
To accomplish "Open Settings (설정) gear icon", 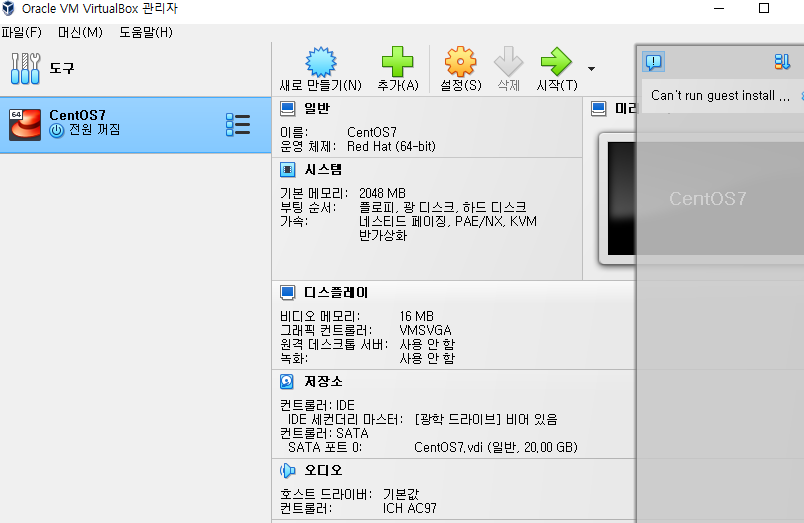I will click(x=460, y=62).
